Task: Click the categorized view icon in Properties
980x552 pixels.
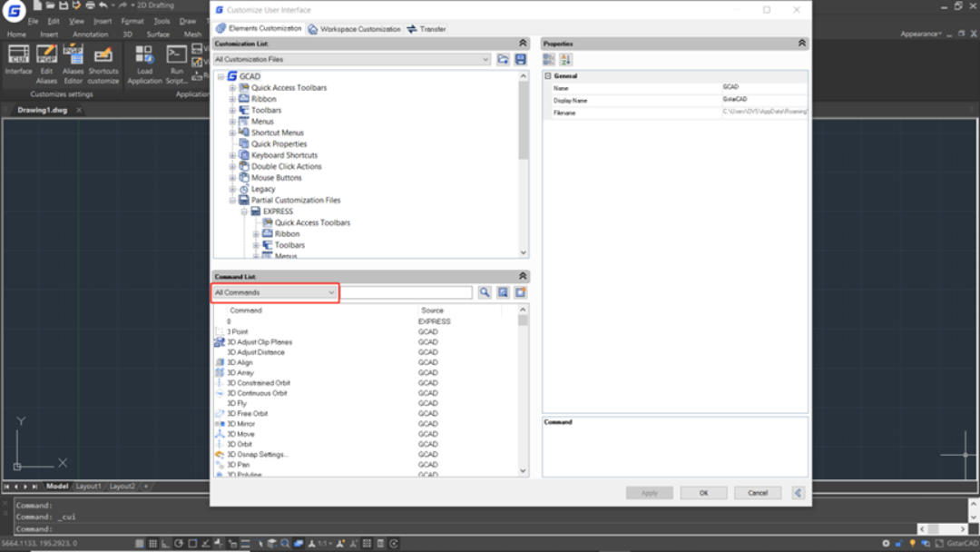Action: (549, 59)
